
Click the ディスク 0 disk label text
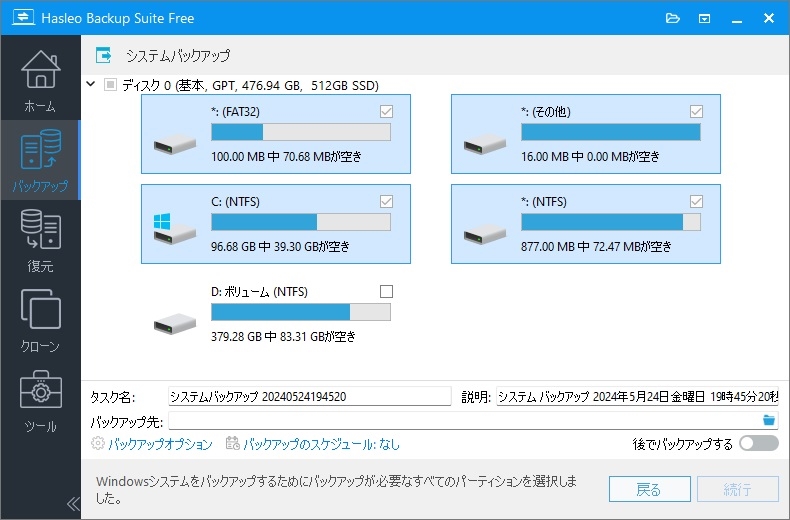click(x=250, y=85)
